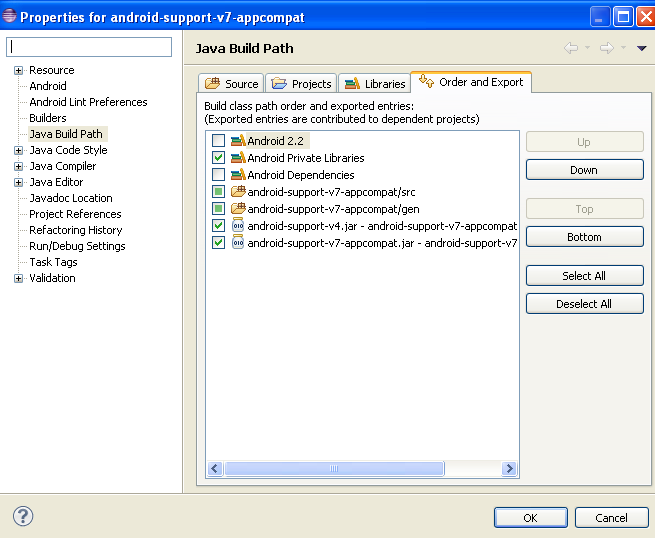Select Android in the properties tree

(x=48, y=86)
